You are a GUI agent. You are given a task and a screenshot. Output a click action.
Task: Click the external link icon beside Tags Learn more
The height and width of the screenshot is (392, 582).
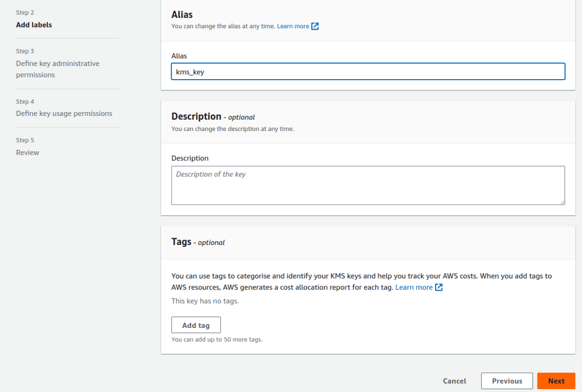[x=439, y=287]
